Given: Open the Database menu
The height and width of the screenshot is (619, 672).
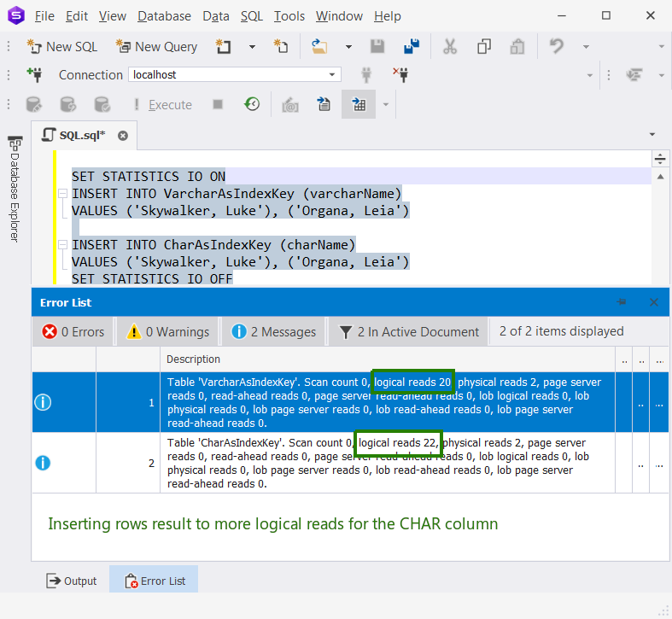Looking at the screenshot, I should pos(164,16).
